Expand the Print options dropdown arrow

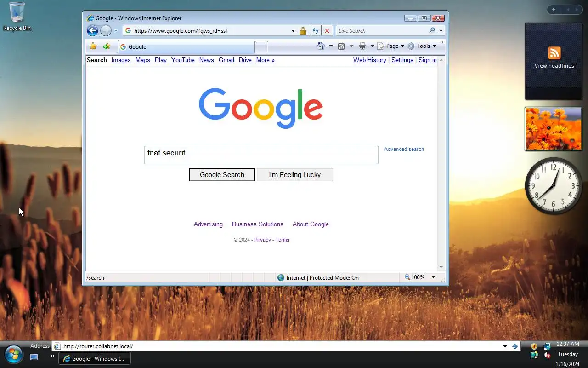pos(372,46)
